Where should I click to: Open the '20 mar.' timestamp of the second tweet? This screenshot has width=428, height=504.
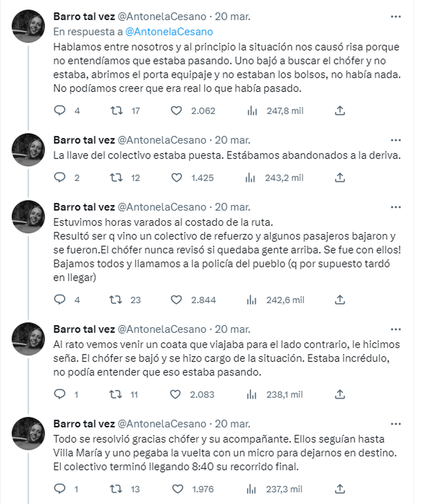tap(232, 140)
